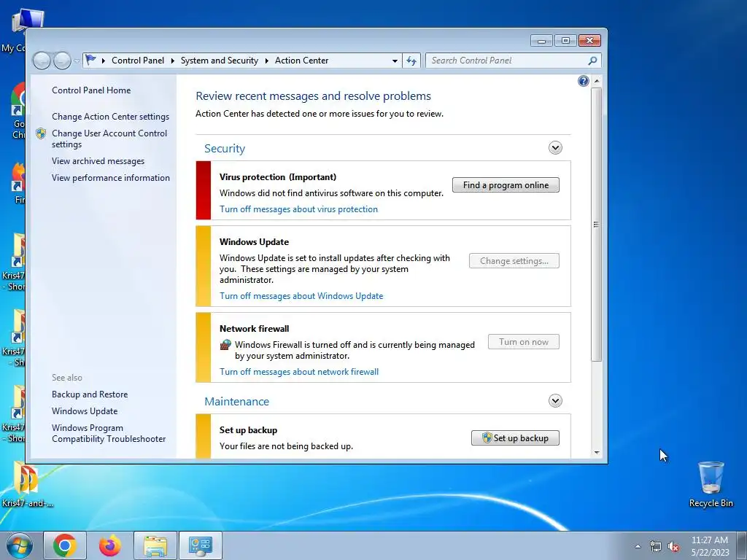Screen dimensions: 747x560
Task: Click the Maintenance section title
Action: click(x=237, y=402)
